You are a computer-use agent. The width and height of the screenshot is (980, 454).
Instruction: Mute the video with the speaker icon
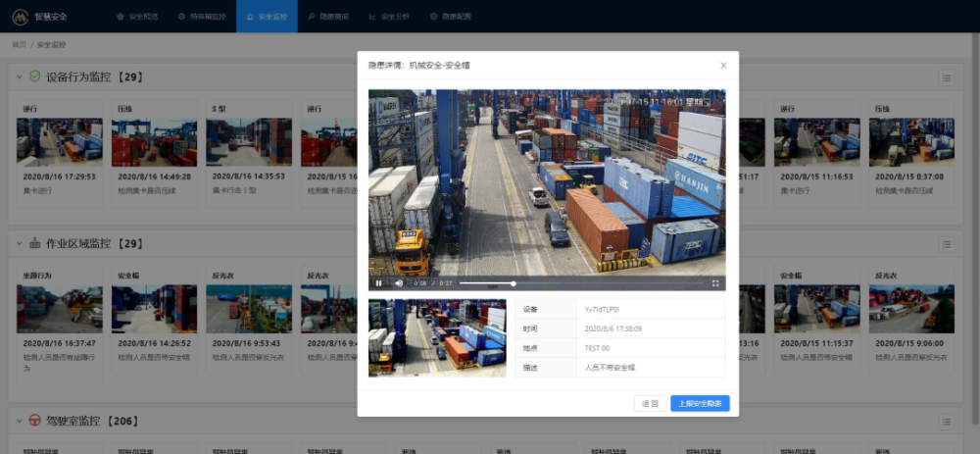[x=399, y=283]
